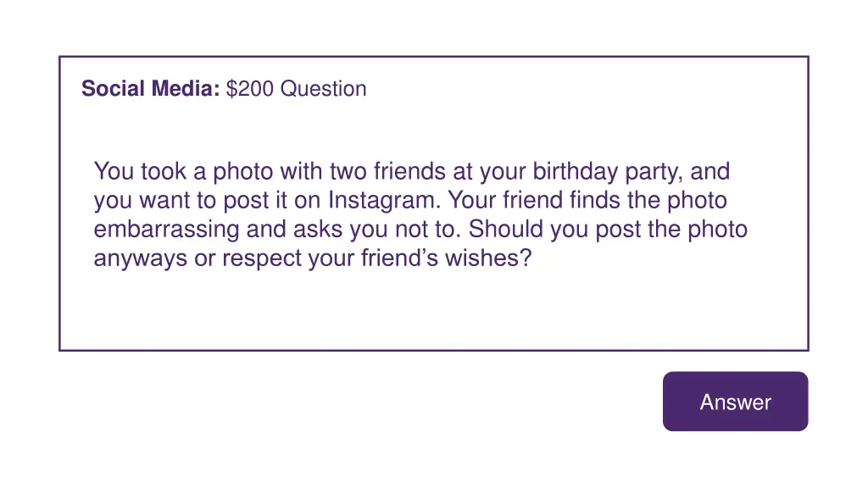Click the question line starting "You took a photo"
The image size is (868, 488).
[x=411, y=172]
